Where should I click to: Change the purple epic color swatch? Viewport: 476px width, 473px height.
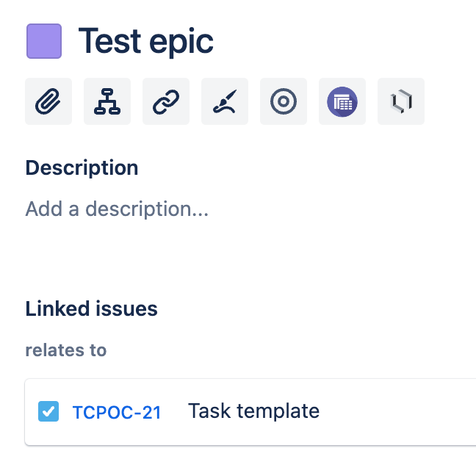[x=44, y=41]
